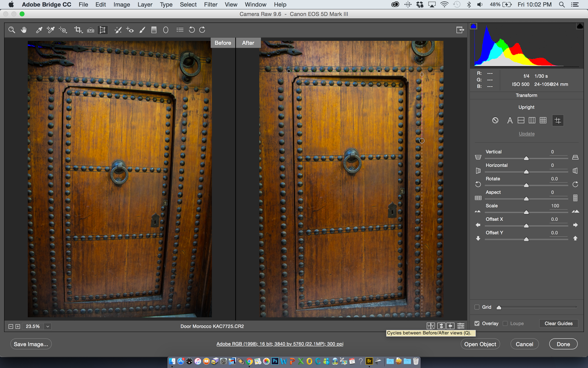Click the Vertical slider handle

tap(526, 158)
